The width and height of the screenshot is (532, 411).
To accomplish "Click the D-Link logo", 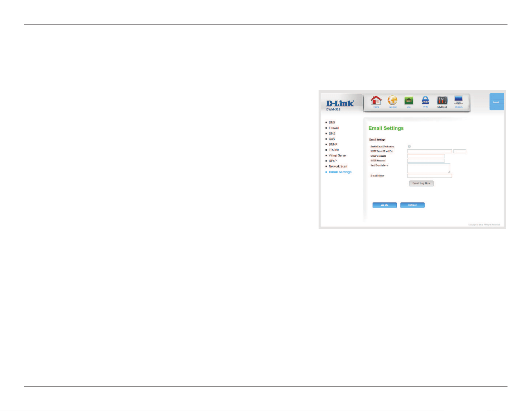I will tap(340, 103).
